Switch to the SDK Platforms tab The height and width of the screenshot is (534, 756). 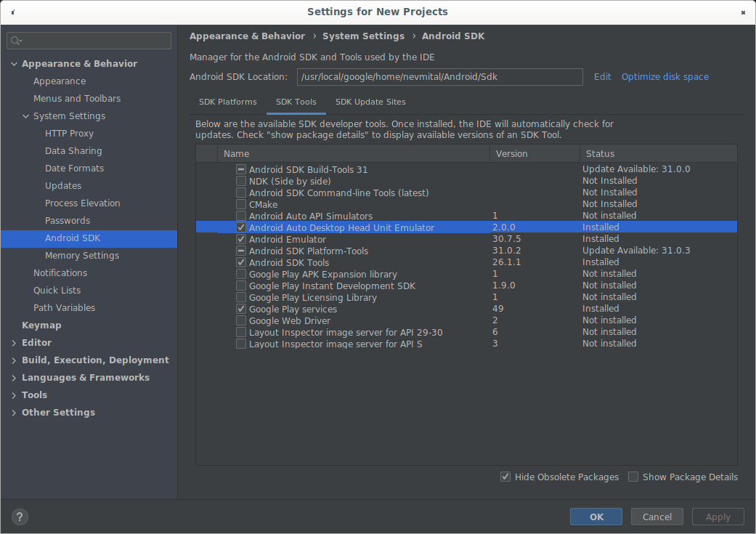tap(228, 102)
